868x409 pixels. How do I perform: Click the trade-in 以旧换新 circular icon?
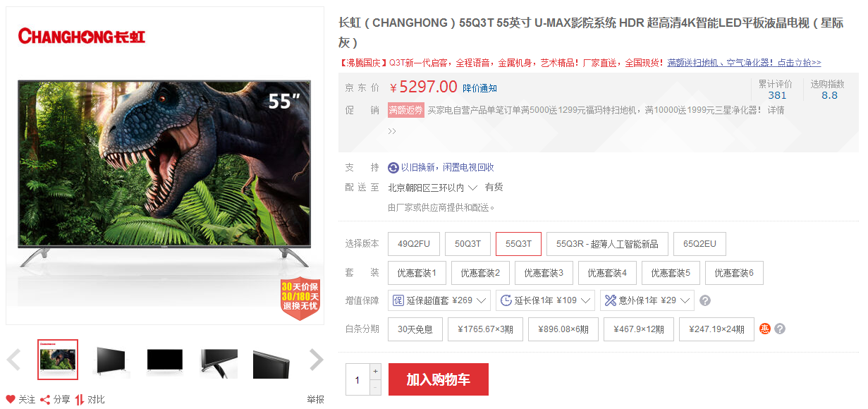click(393, 168)
